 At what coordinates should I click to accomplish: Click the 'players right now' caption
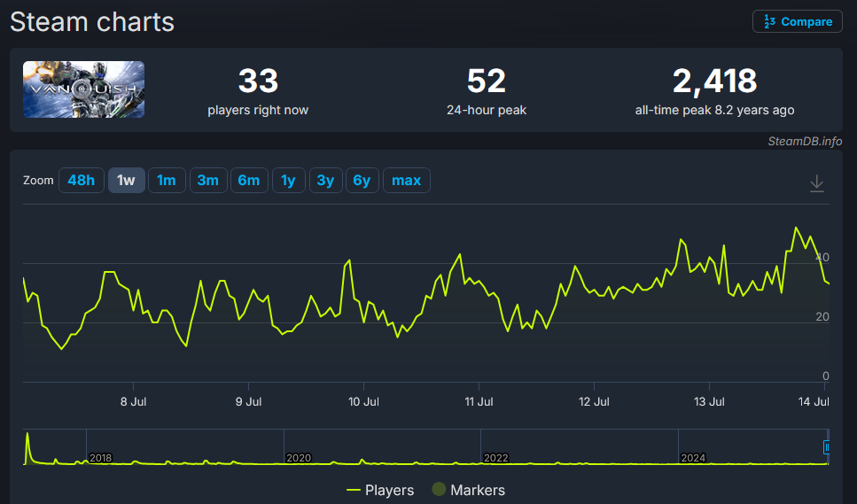pos(258,111)
